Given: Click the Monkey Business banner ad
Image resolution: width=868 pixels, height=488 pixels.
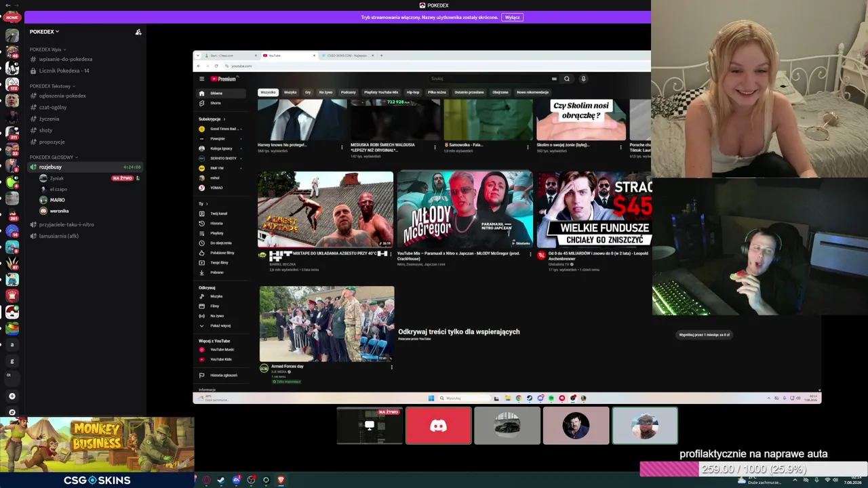Looking at the screenshot, I should (x=97, y=444).
